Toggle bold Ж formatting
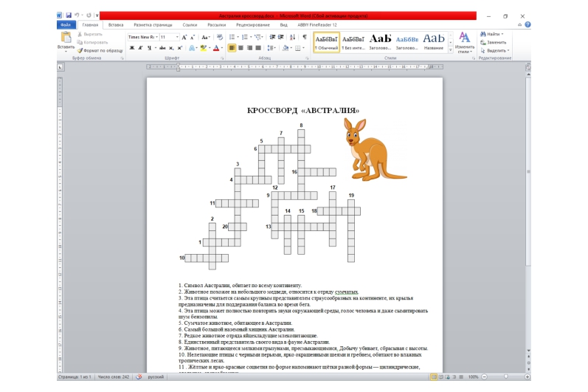The width and height of the screenshot is (588, 392). point(131,48)
